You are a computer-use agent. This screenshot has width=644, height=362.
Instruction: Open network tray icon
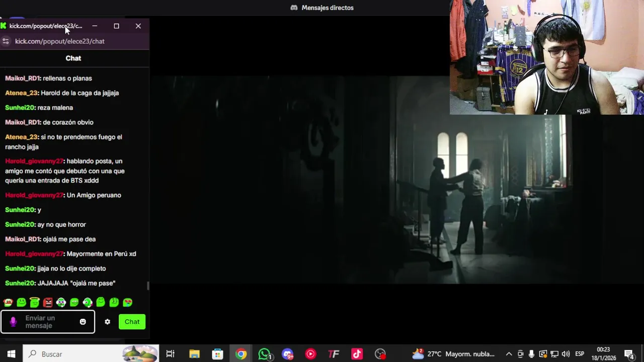pos(554,354)
